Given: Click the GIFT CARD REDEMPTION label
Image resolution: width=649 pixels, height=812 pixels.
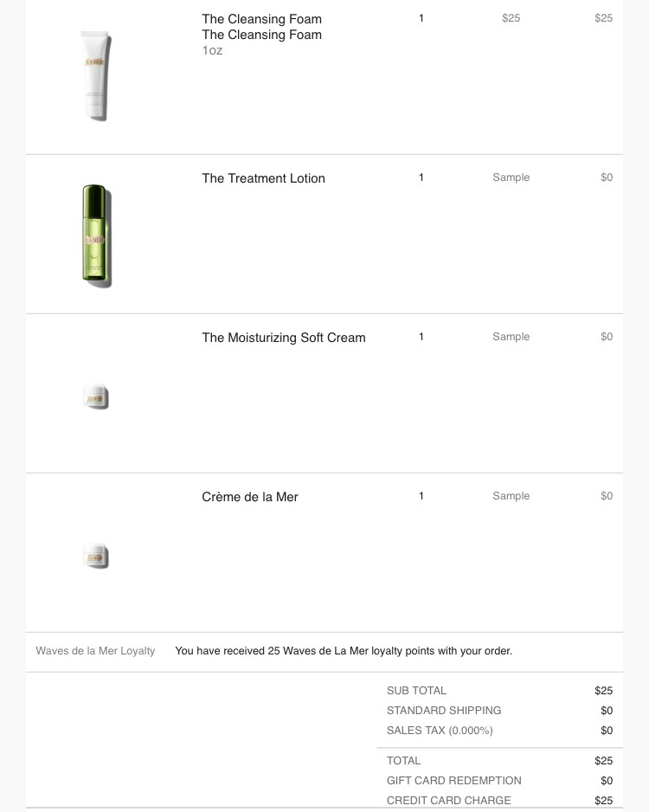Looking at the screenshot, I should click(454, 781).
